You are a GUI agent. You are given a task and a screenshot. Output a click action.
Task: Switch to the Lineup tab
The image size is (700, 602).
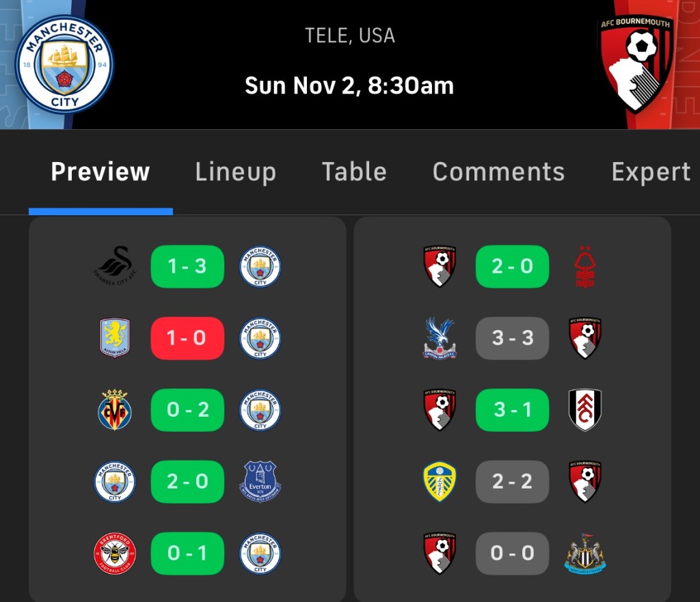click(235, 172)
